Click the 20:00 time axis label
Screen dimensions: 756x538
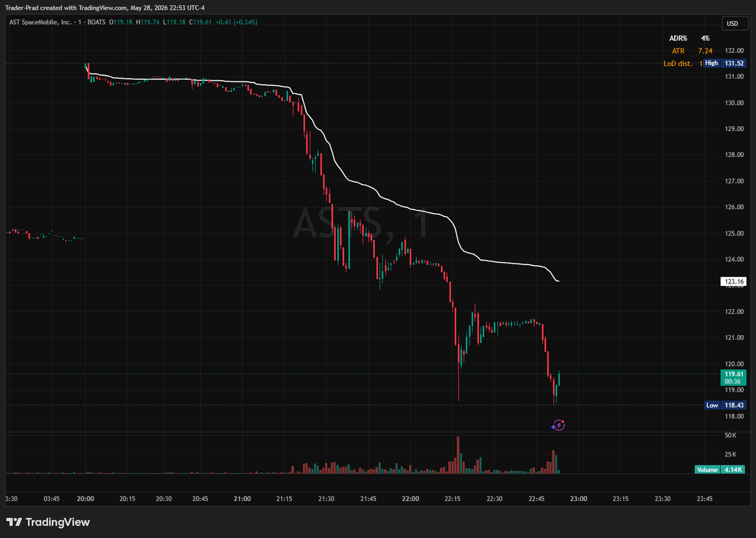86,499
